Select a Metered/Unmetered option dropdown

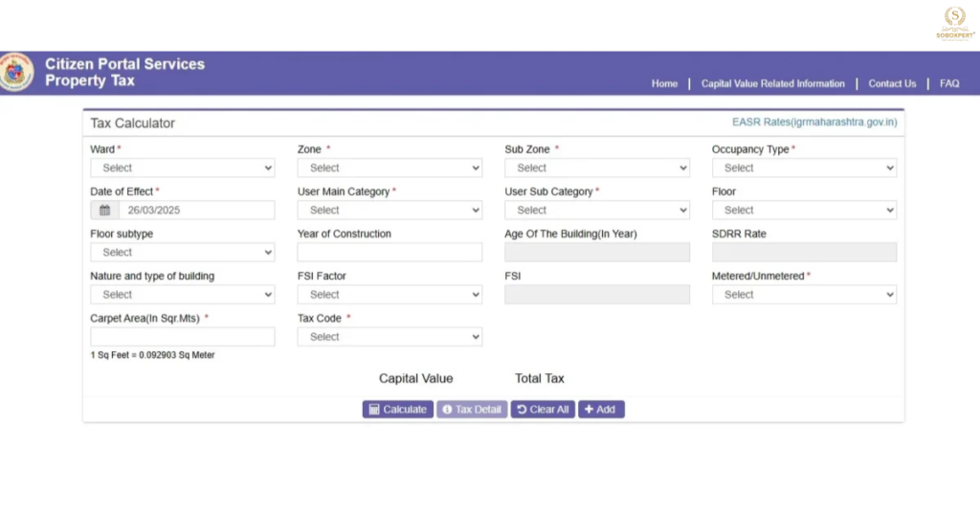(x=804, y=294)
